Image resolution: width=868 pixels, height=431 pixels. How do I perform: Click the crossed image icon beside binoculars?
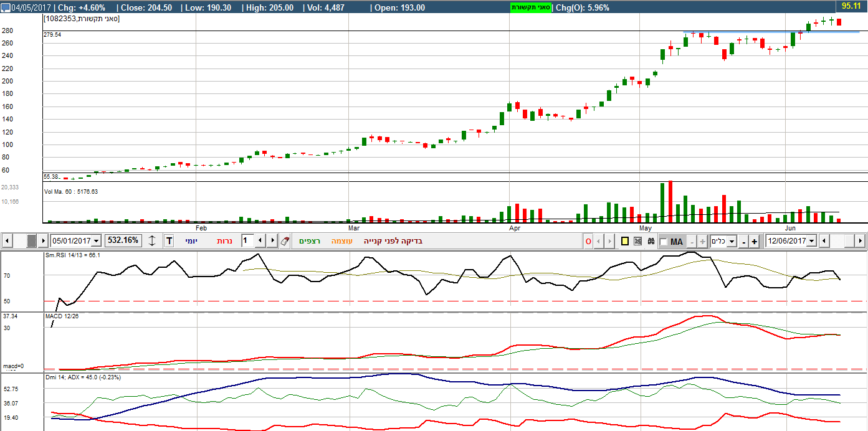[x=638, y=241]
